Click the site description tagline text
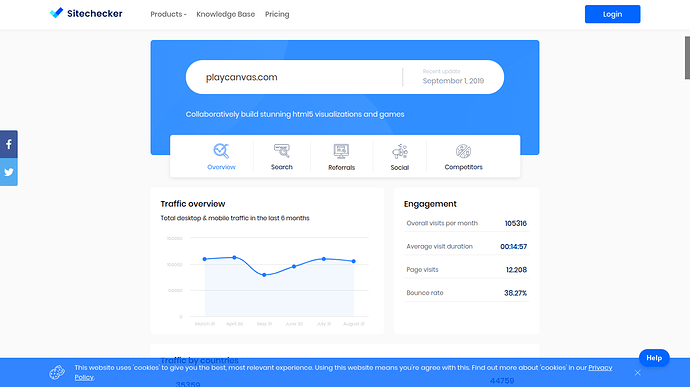690x387 pixels. point(295,114)
